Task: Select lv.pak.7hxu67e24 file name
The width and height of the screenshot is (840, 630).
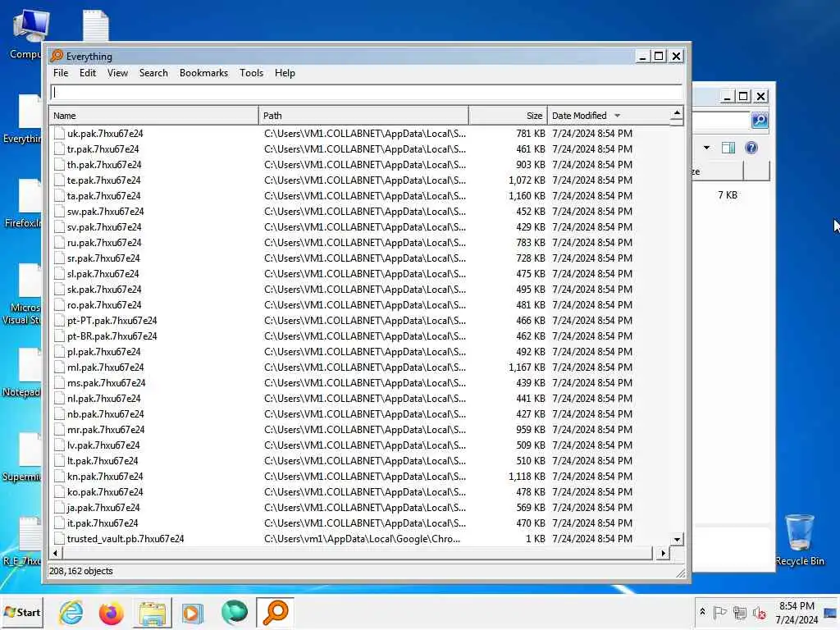Action: (x=103, y=445)
